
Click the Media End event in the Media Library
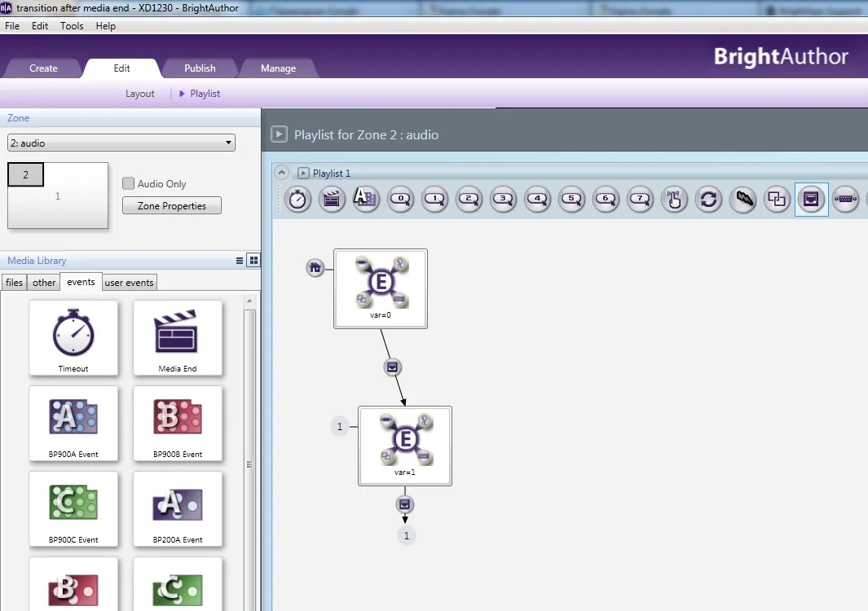178,338
